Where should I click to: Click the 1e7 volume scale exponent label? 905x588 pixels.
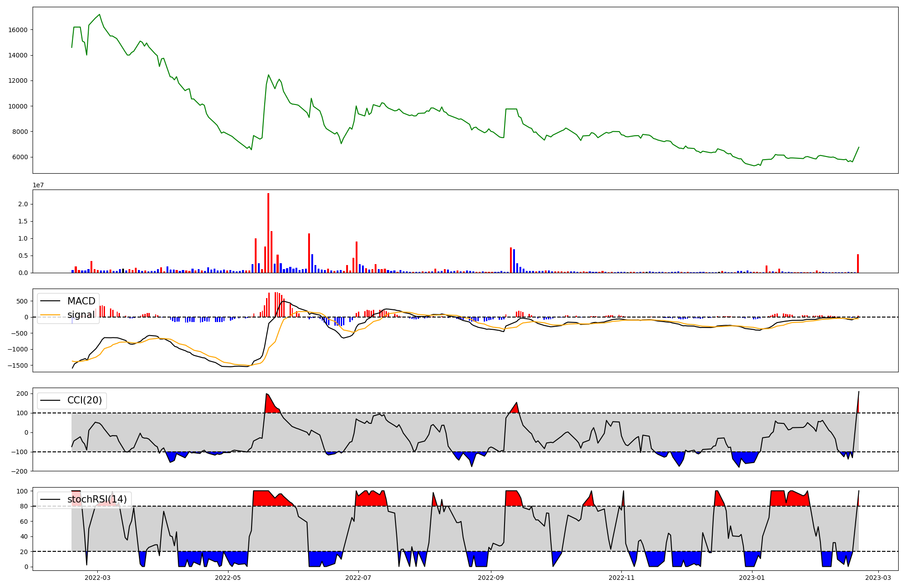click(38, 185)
